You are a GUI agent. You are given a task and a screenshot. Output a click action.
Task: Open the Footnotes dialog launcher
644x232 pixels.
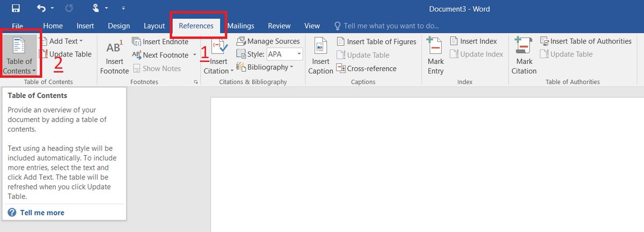point(195,82)
